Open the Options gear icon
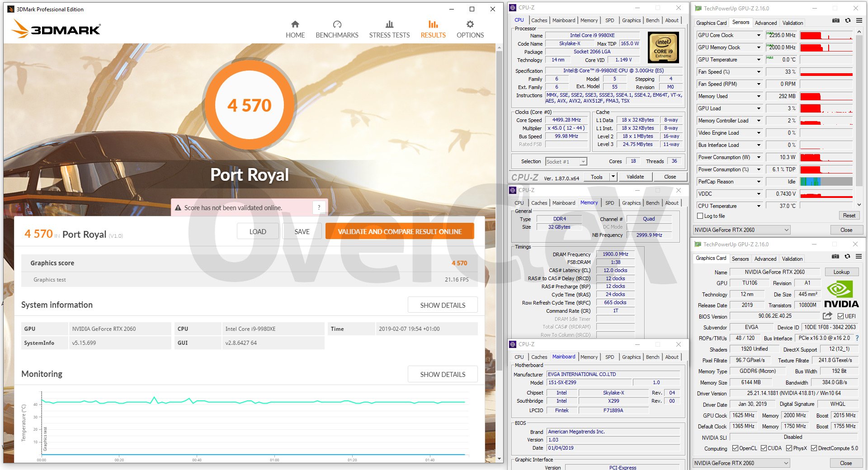 470,24
